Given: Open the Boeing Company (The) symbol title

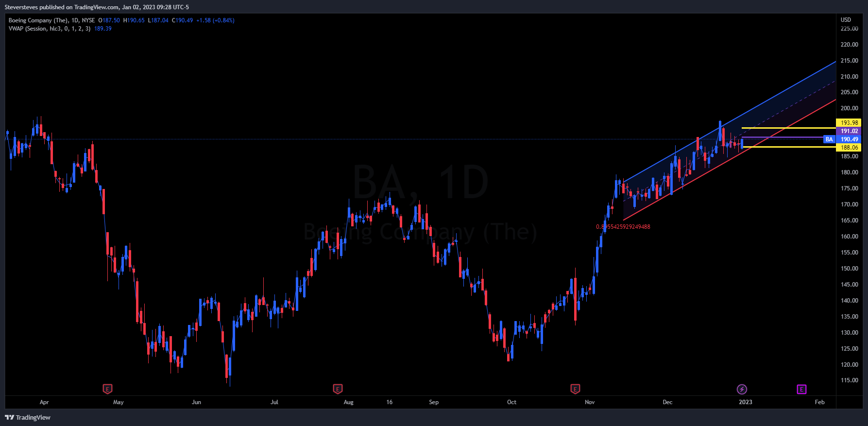Looking at the screenshot, I should [x=38, y=20].
